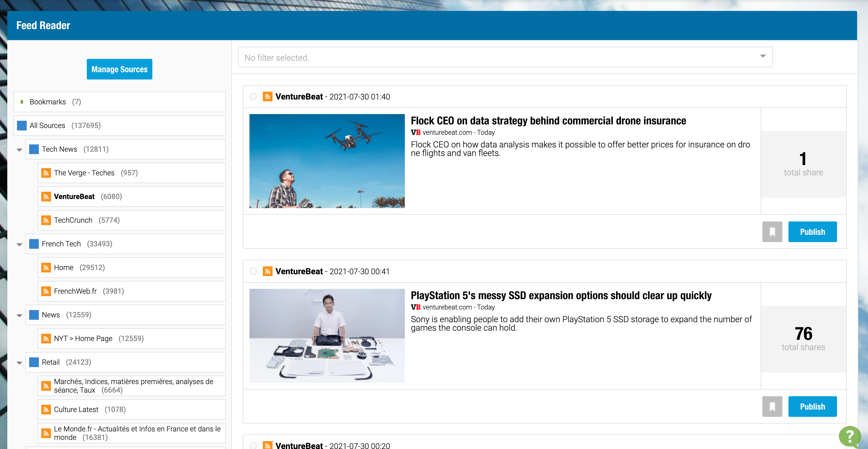Viewport: 868px width, 449px height.
Task: Click the Marchés, Indices feed RSS icon
Action: [46, 386]
